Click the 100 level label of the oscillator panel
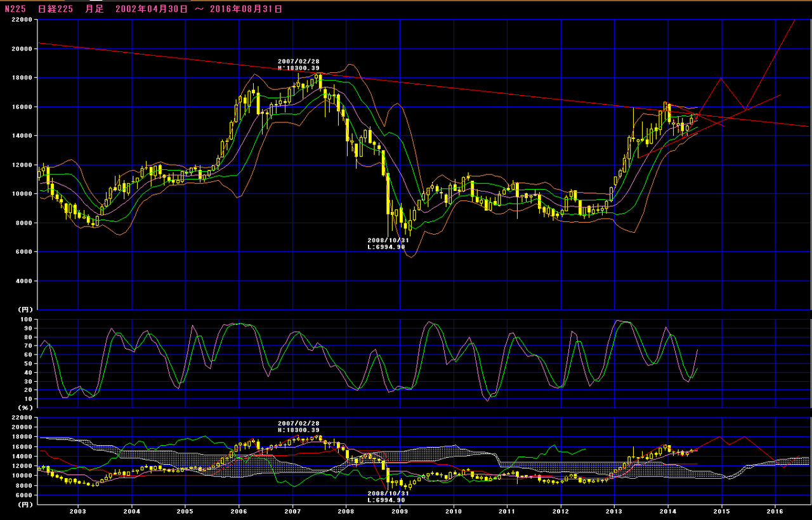Screen dimensions: 812x520 25,320
